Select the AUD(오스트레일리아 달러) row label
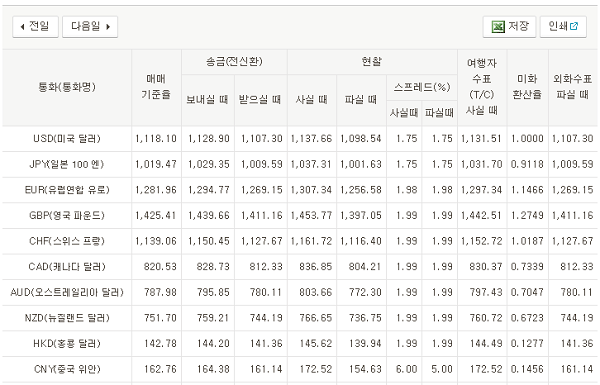The width and height of the screenshot is (600, 385). (x=67, y=292)
